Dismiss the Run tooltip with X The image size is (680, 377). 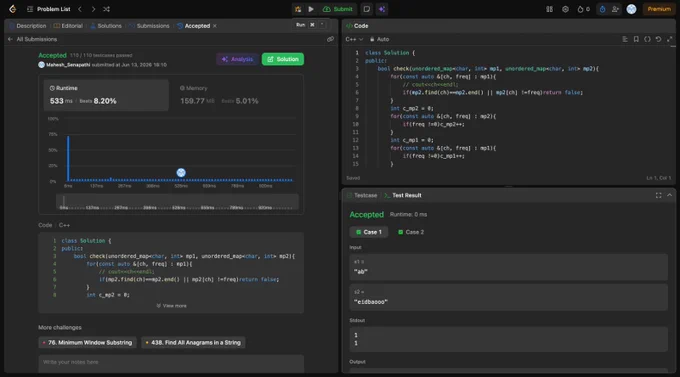click(x=312, y=25)
